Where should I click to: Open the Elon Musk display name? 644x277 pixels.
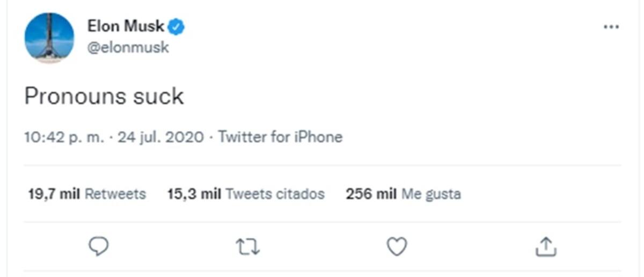[126, 26]
